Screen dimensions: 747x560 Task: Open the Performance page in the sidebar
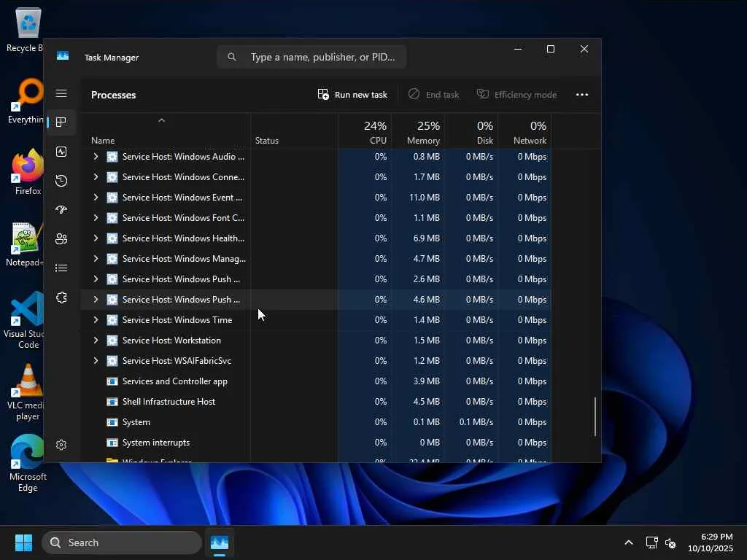tap(61, 152)
